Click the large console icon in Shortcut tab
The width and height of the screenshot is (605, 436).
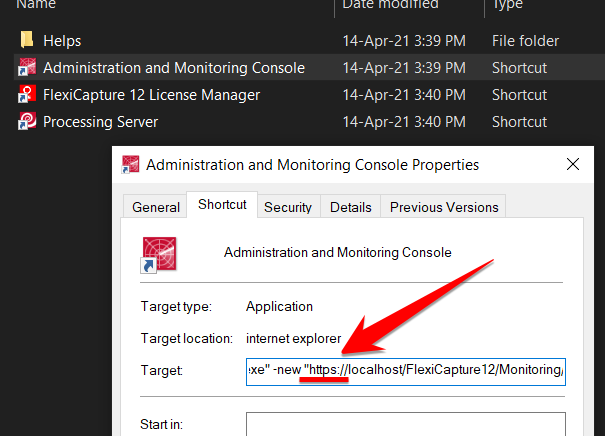tap(159, 255)
